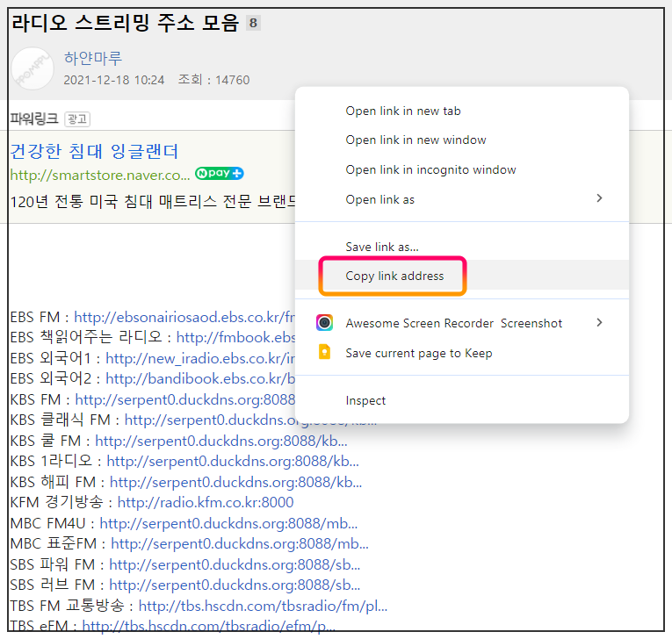Open smartstore.naver.co ad URL
672x639 pixels.
tap(100, 175)
